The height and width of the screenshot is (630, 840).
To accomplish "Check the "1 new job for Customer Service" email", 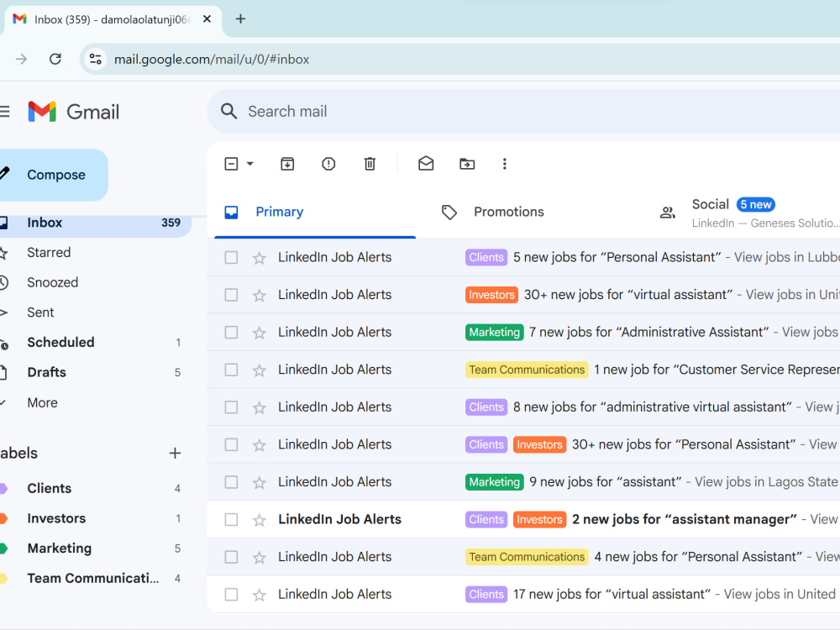I will pyautogui.click(x=231, y=370).
